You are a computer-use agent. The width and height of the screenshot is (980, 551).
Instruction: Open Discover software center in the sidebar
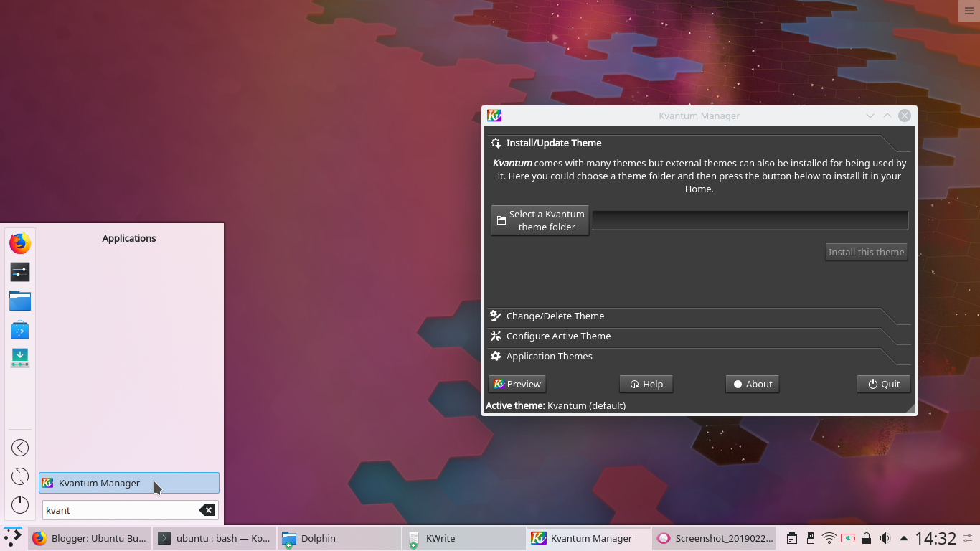tap(19, 329)
